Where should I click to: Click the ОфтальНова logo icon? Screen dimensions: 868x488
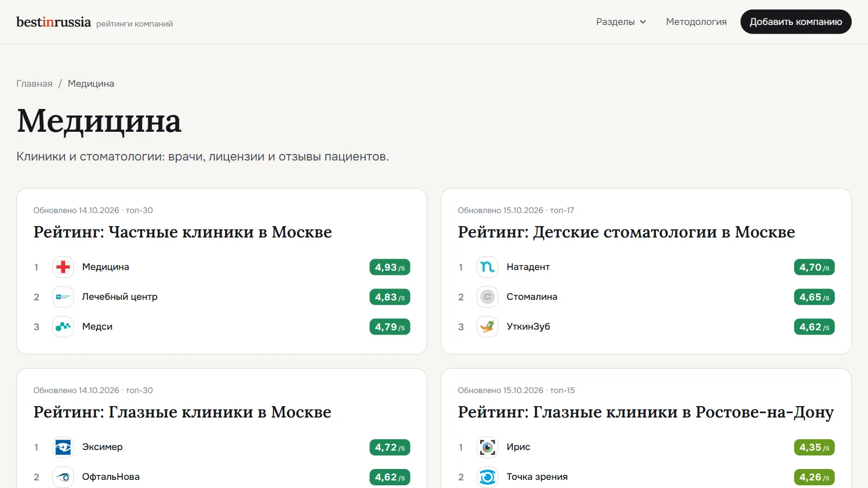(x=63, y=477)
